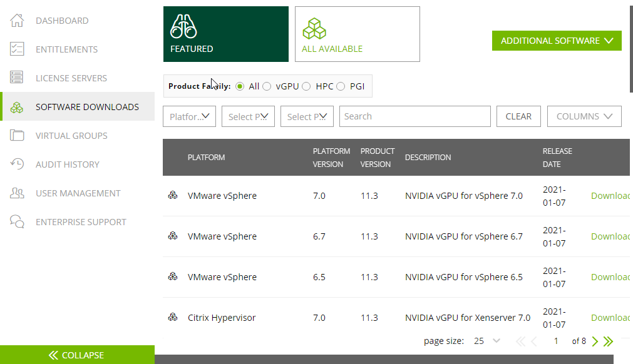
Task: Select the HPC product family radio
Action: point(306,86)
